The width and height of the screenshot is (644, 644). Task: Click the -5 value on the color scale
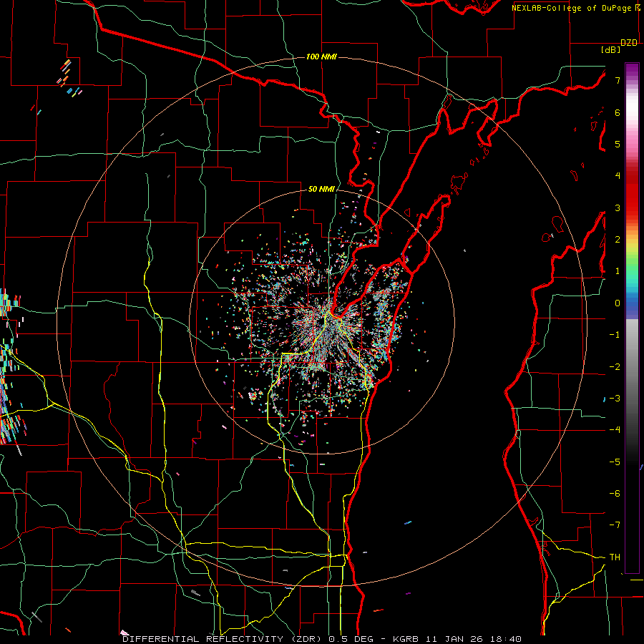(x=615, y=462)
